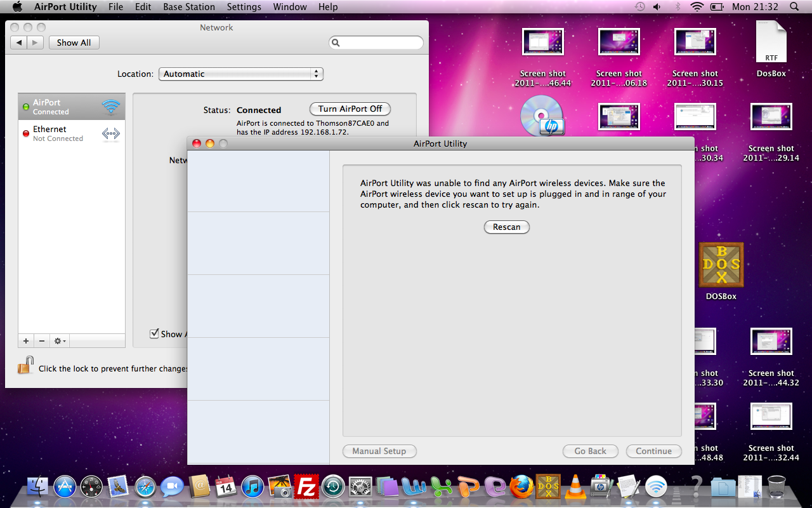Open iPhoto in the Dock

[280, 487]
